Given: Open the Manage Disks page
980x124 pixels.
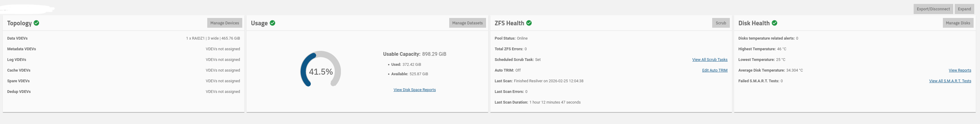Looking at the screenshot, I should coord(957,23).
